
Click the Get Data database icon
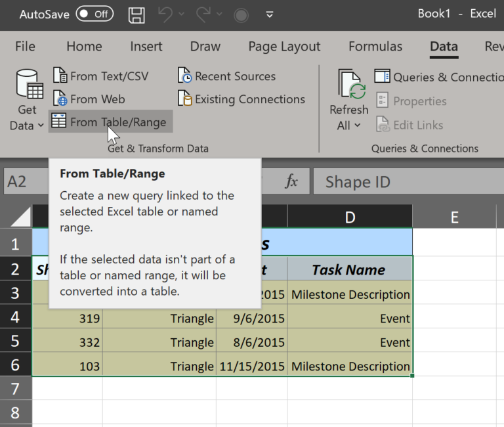30,83
